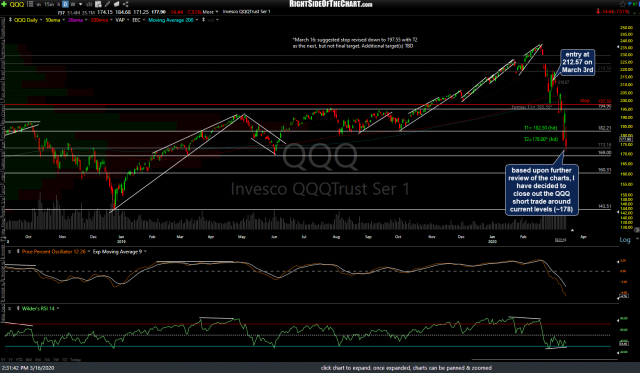Click the green plus add-symbol icon

[4, 4]
